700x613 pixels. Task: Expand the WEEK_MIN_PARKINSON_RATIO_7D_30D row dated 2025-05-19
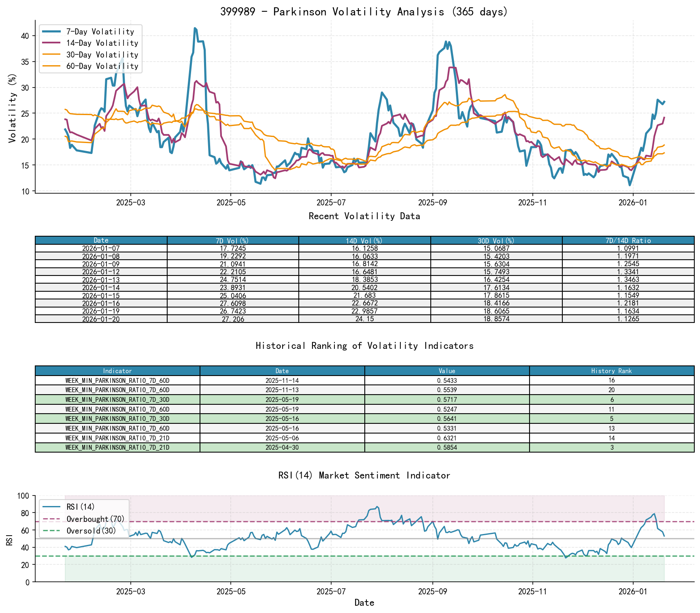click(x=117, y=399)
